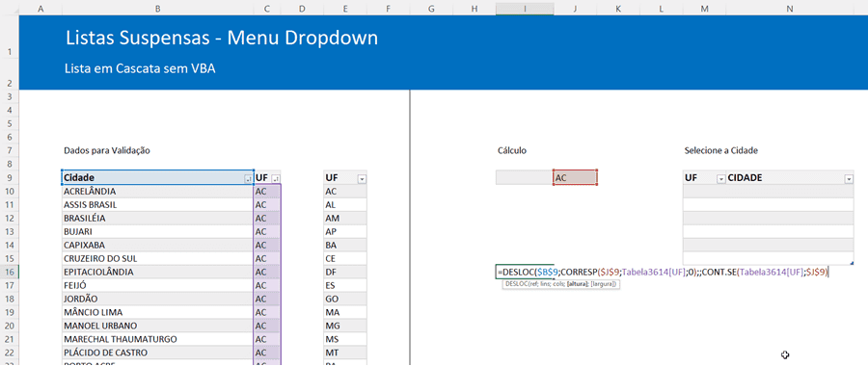
Task: Open the filter dropdown of the UF states list
Action: [362, 178]
